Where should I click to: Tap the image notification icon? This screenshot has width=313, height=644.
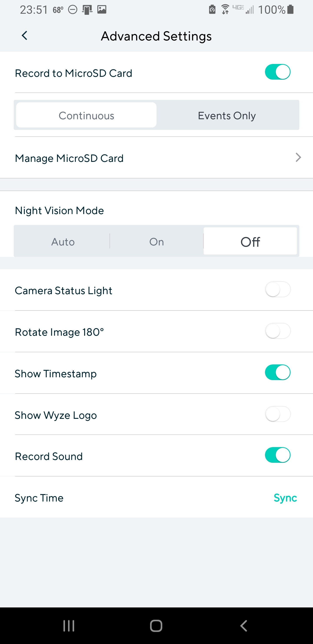coord(102,10)
